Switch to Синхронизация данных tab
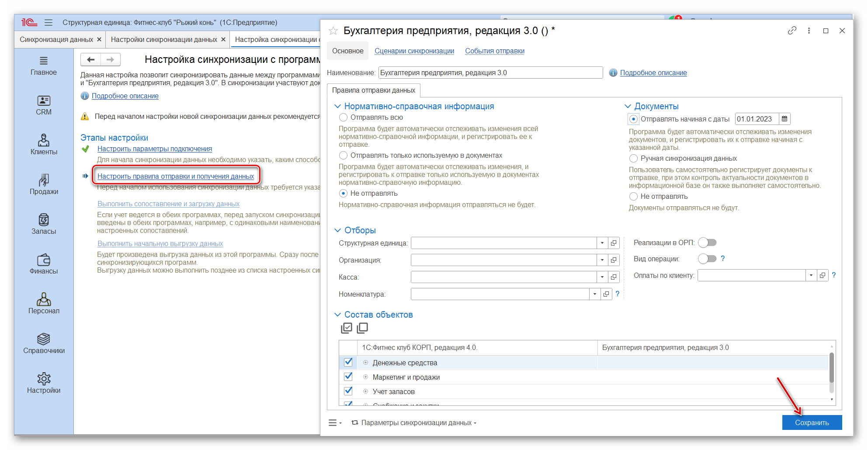The width and height of the screenshot is (868, 450). tap(56, 39)
